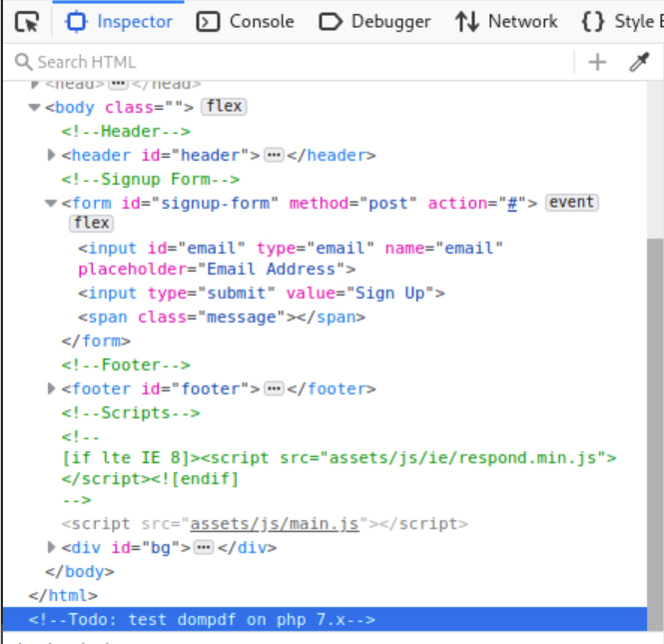
Task: Select the Todo dompdf comment row
Action: pos(325,619)
